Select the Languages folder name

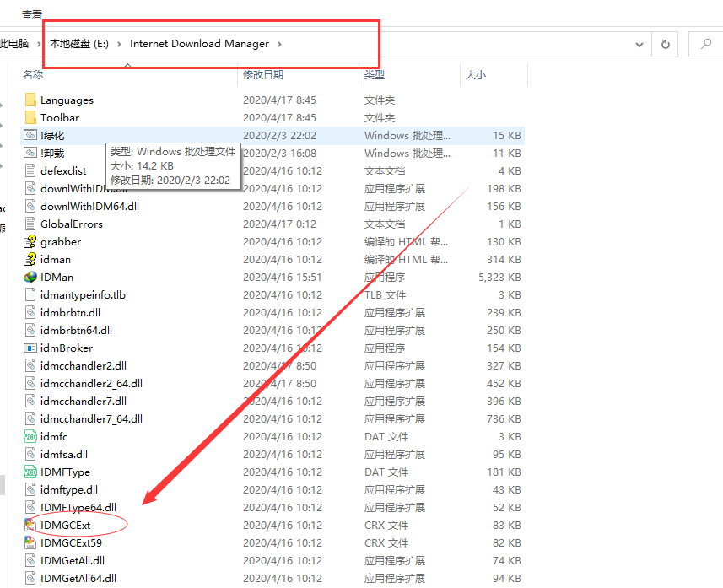click(x=67, y=100)
